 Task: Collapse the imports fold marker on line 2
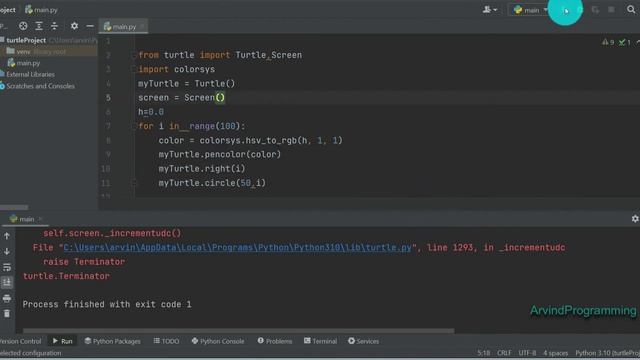tap(134, 55)
